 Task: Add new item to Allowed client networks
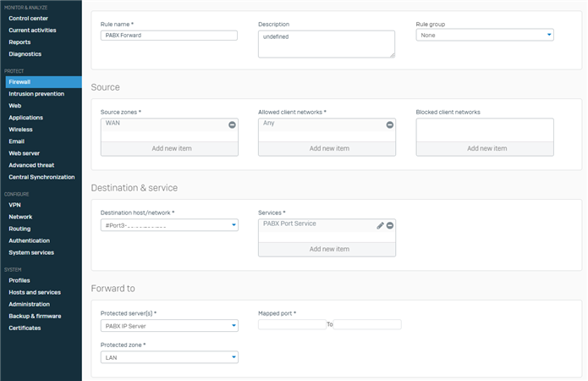tap(327, 148)
